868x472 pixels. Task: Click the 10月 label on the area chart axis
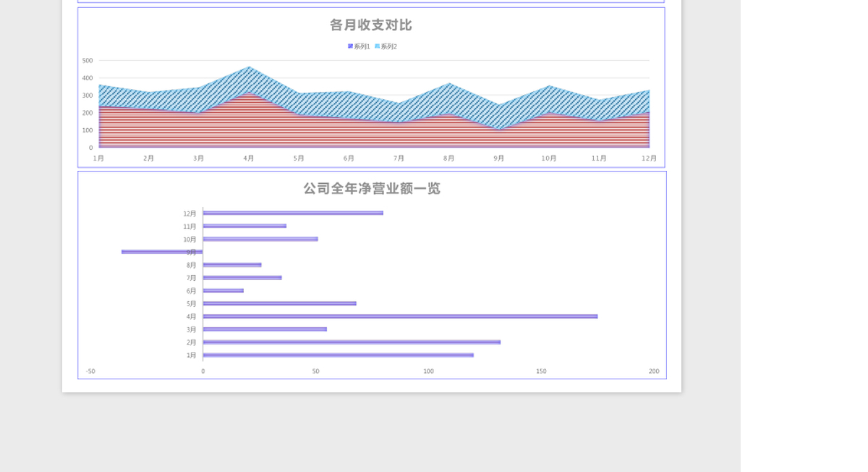coord(549,159)
